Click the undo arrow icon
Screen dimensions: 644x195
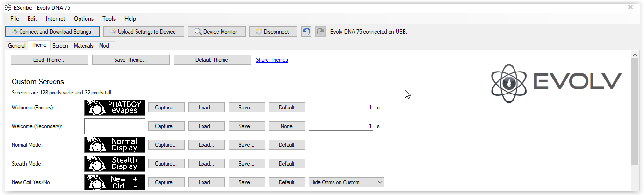[x=306, y=32]
